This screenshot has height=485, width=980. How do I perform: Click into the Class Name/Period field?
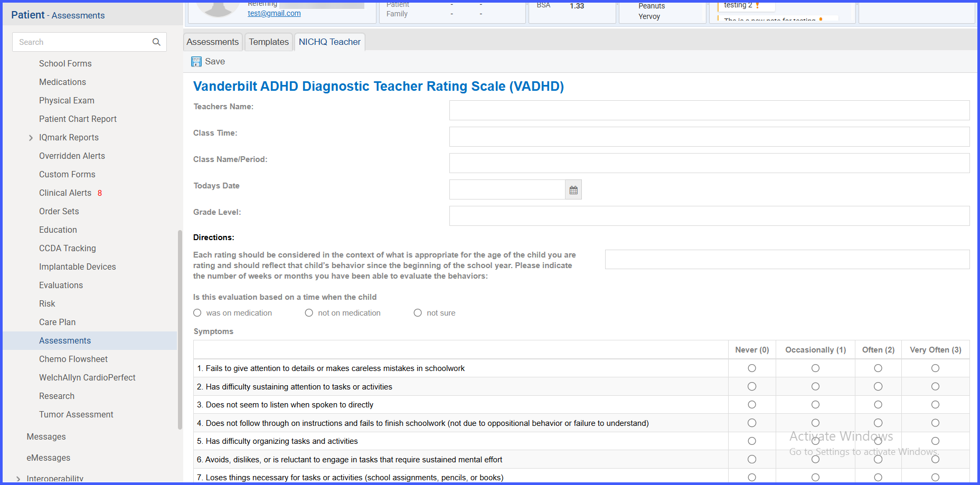click(x=709, y=163)
